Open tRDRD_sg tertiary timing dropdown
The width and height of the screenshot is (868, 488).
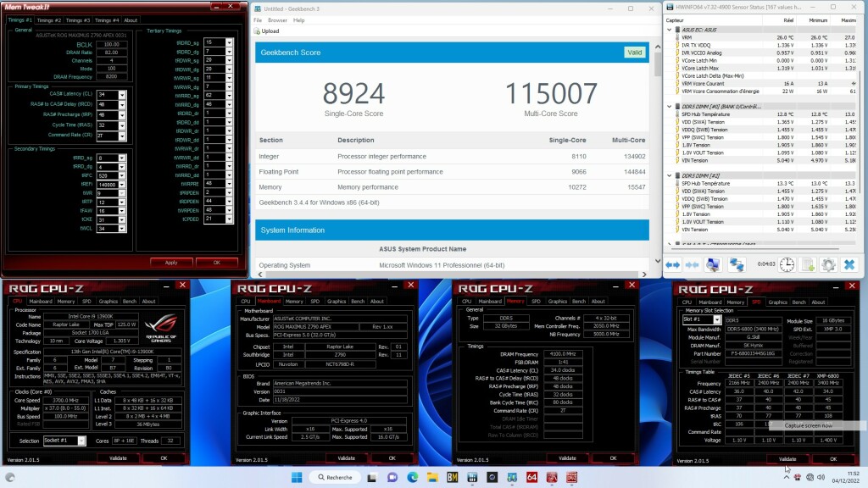(229, 42)
